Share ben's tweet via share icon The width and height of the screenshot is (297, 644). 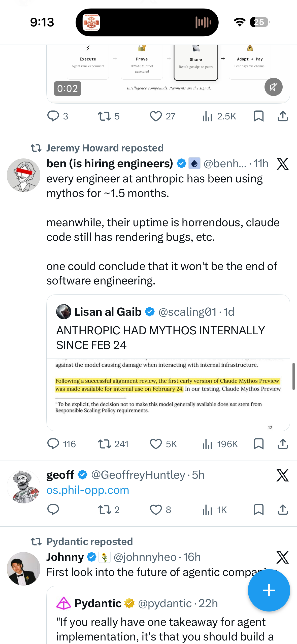[x=283, y=444]
